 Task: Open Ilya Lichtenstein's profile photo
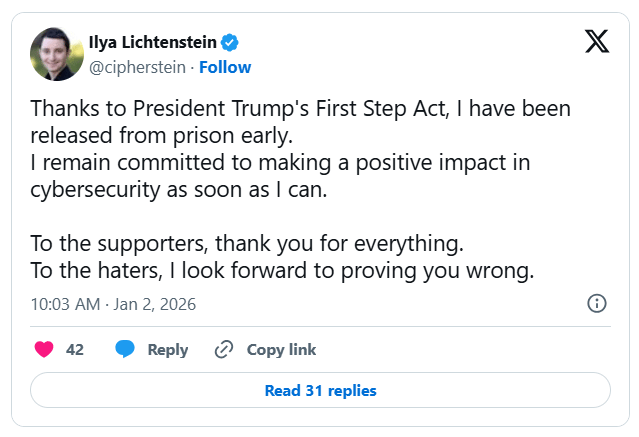point(57,54)
